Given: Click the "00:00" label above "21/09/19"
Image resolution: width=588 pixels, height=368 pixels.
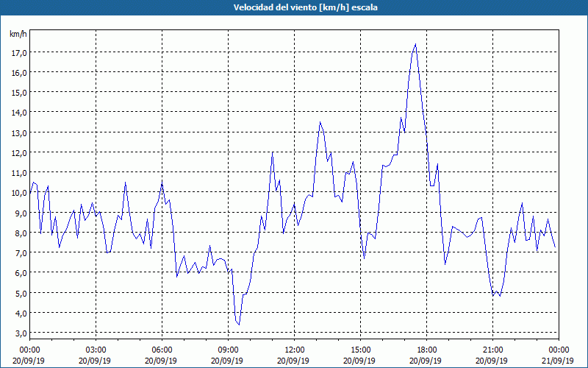Looking at the screenshot, I should [559, 350].
